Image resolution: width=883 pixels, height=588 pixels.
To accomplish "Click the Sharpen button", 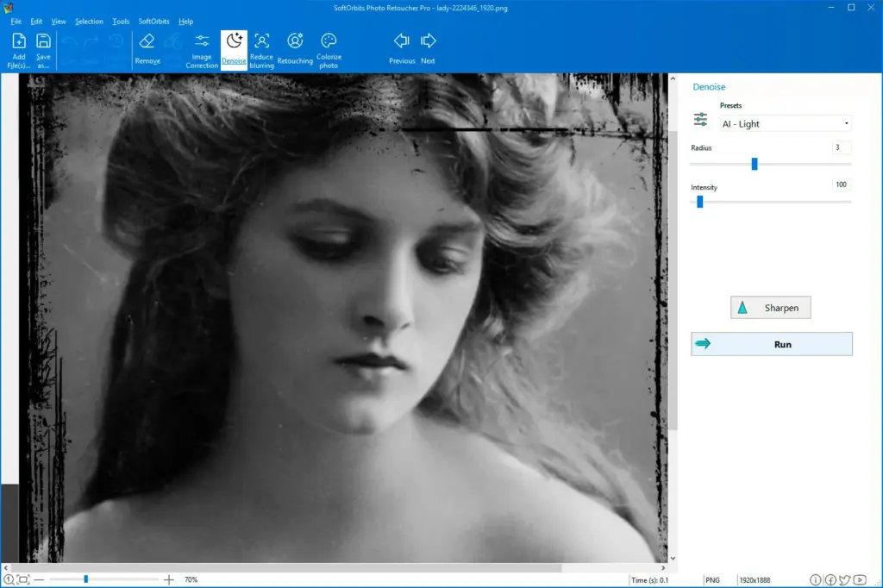I will point(770,307).
